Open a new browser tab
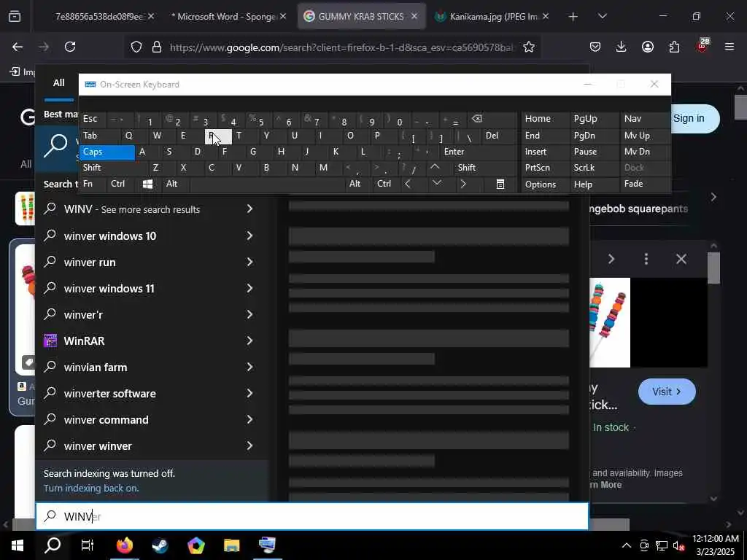 coord(573,17)
